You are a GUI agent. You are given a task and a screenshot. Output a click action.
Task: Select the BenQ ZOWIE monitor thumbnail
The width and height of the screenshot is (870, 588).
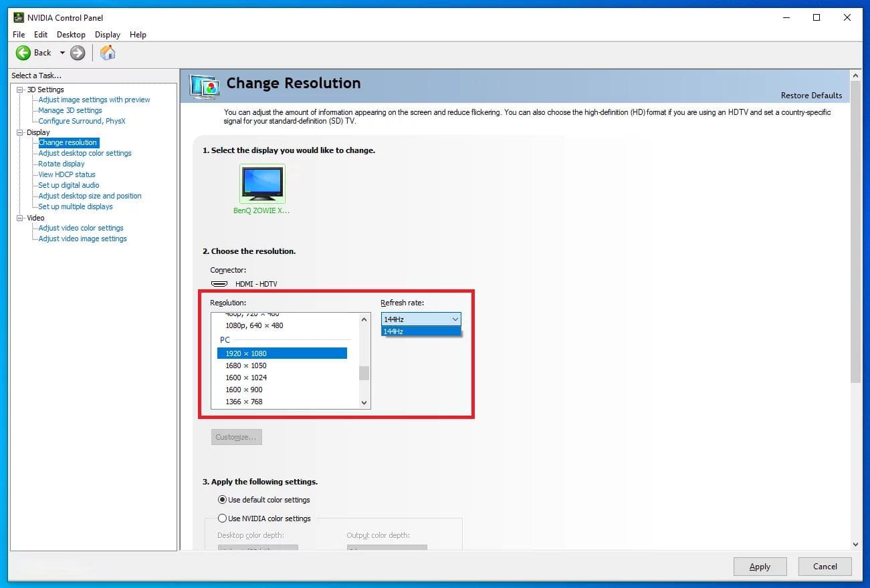(x=262, y=184)
